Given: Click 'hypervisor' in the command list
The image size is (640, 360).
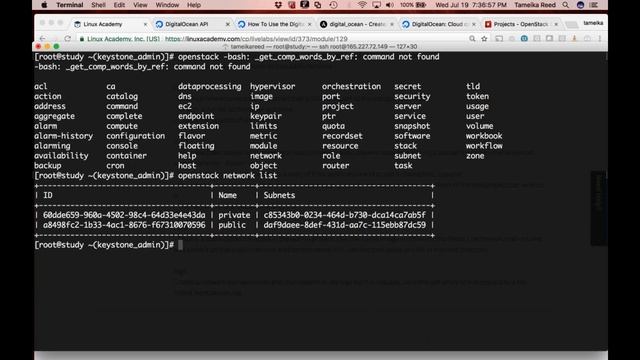Looking at the screenshot, I should click(272, 87).
